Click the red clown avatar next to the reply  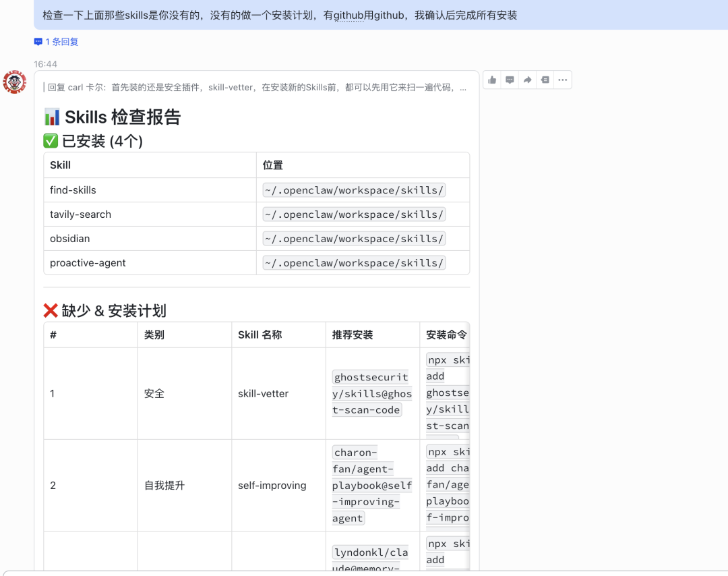click(14, 82)
